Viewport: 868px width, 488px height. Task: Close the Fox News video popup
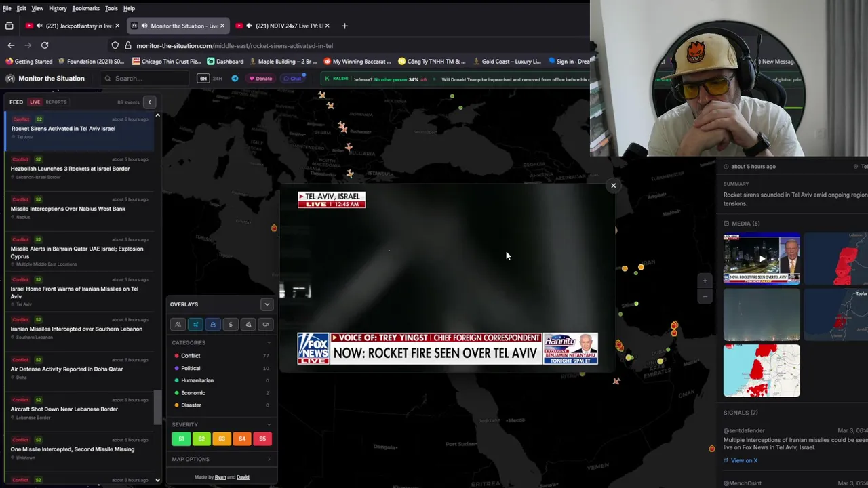(x=613, y=185)
